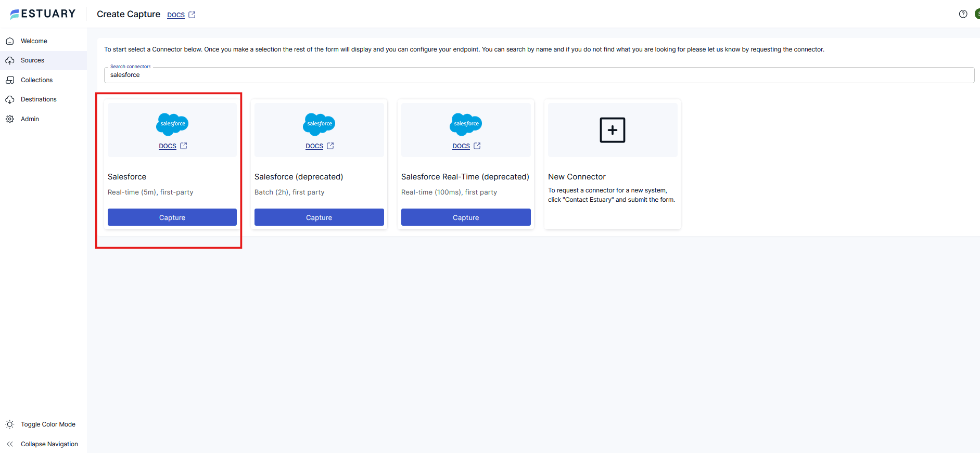Click the Search connectors input field
Viewport: 980px width, 453px height.
[x=539, y=75]
